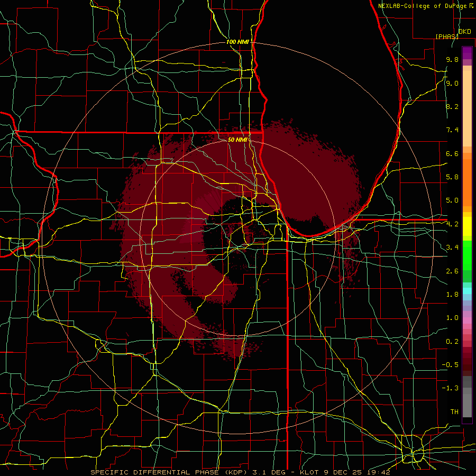Screen dimensions: 476x476
Task: Click the purple top segment of the color bar
Action: click(x=467, y=53)
